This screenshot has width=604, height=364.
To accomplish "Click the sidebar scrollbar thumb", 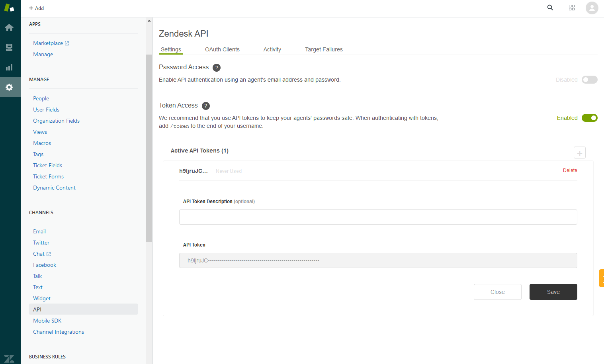I will coord(149,148).
